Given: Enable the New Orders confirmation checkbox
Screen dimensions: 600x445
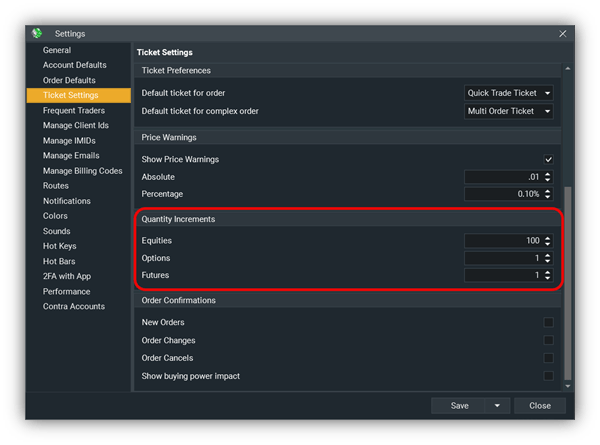Looking at the screenshot, I should pos(548,323).
